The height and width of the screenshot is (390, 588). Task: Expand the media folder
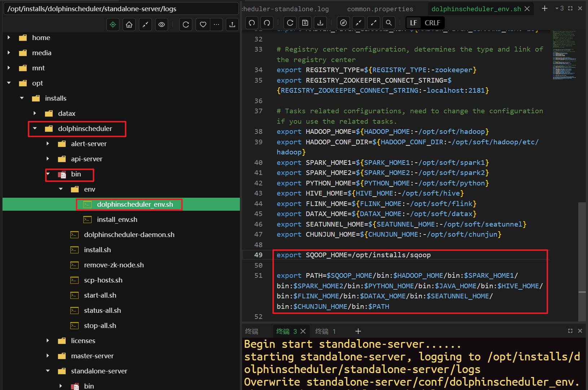9,52
